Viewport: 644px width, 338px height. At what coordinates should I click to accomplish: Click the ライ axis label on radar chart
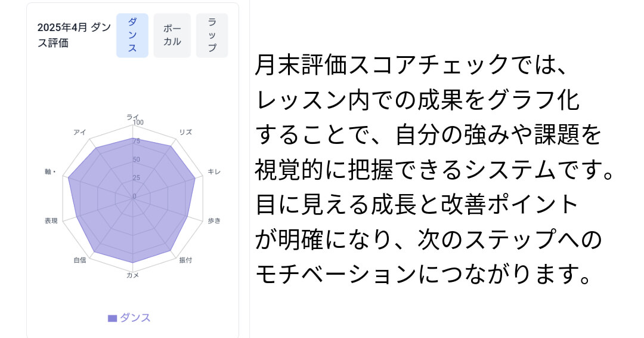(132, 117)
